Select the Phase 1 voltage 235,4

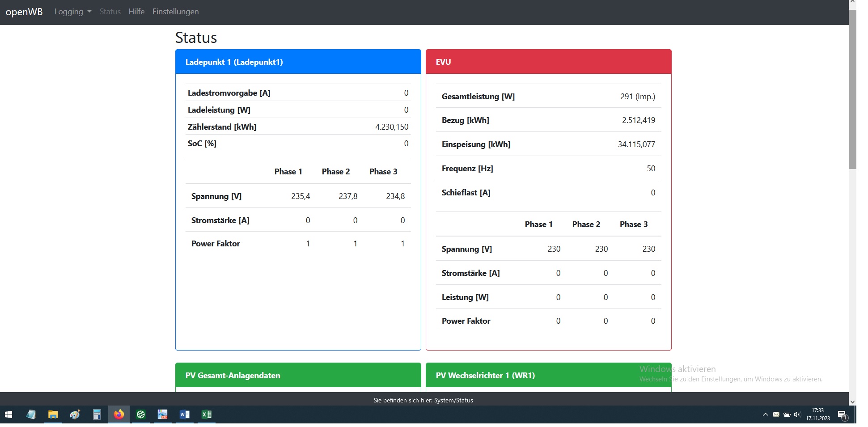click(x=301, y=196)
